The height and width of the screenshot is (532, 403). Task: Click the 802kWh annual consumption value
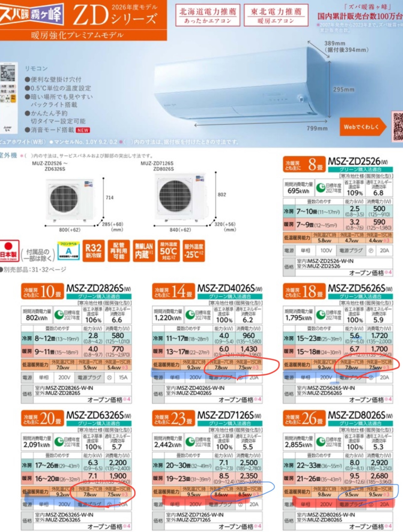pyautogui.click(x=36, y=318)
